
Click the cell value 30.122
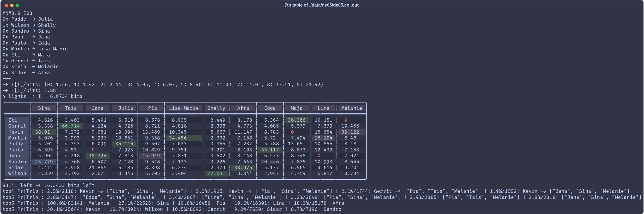(351, 132)
